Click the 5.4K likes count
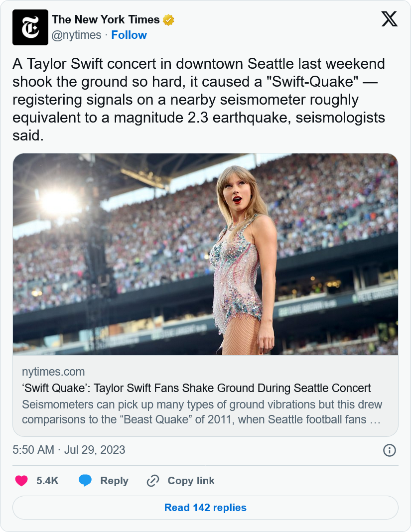The height and width of the screenshot is (532, 411). 47,481
